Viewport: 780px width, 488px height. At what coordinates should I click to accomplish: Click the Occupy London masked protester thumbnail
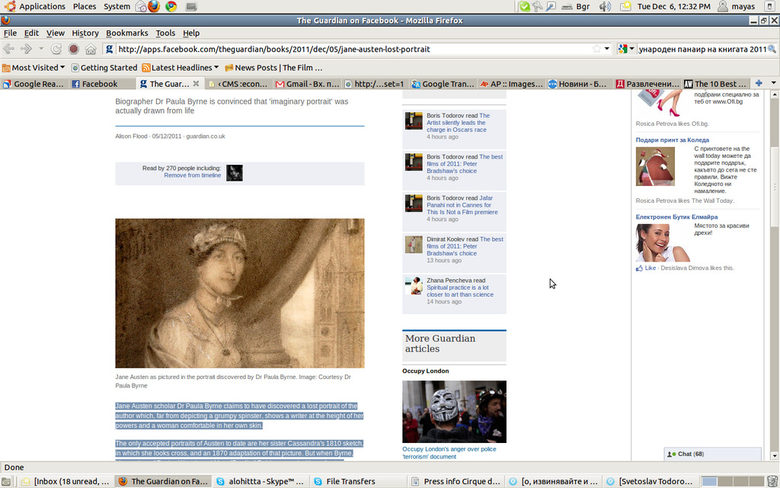click(454, 411)
